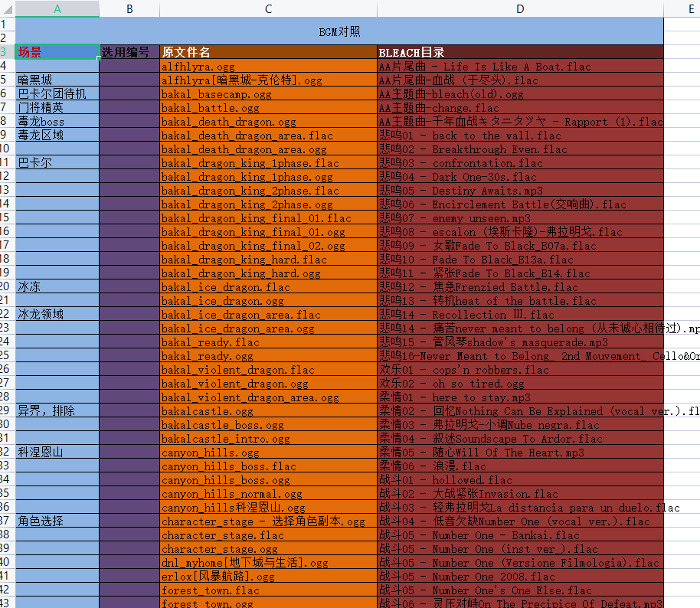Select the 巴卡尔团待机 scene cell
Viewport: 700px width, 608px height.
57,93
